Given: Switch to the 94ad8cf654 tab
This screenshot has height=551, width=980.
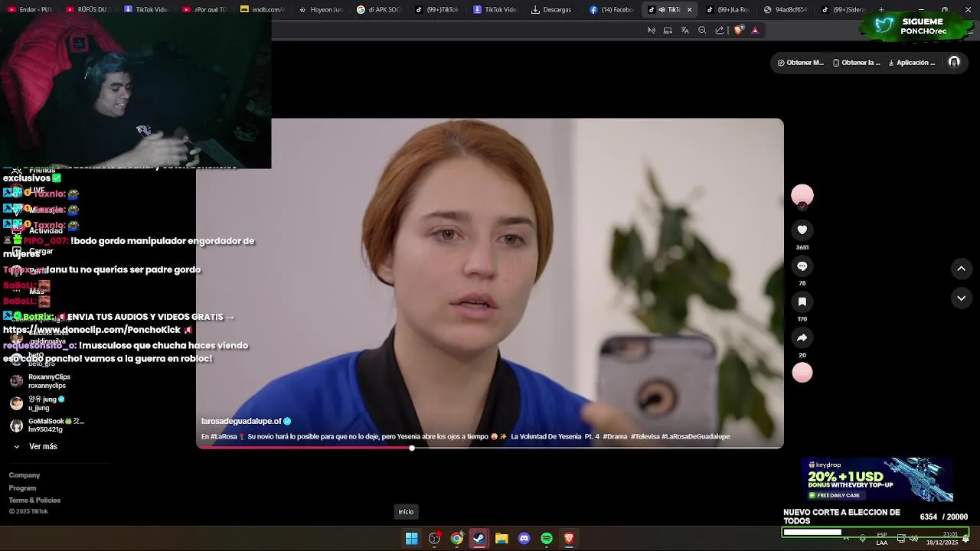Looking at the screenshot, I should pyautogui.click(x=786, y=10).
